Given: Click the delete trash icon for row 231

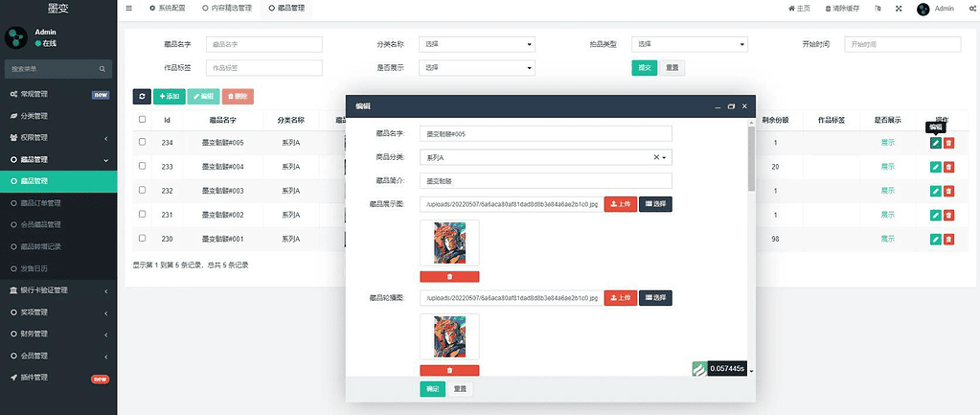Looking at the screenshot, I should [x=948, y=215].
